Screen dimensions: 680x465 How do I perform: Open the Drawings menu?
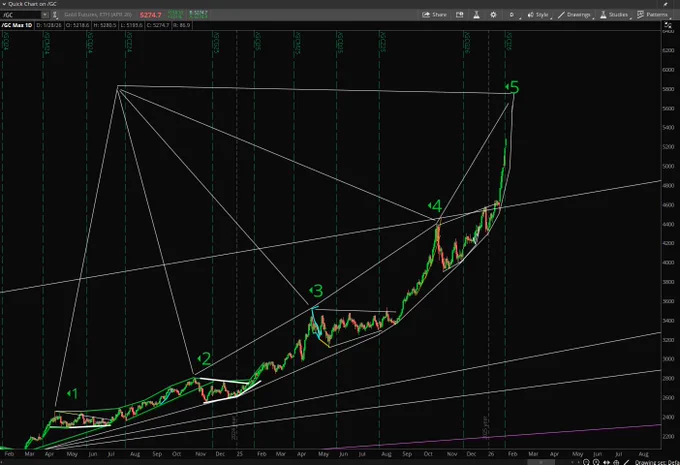575,15
